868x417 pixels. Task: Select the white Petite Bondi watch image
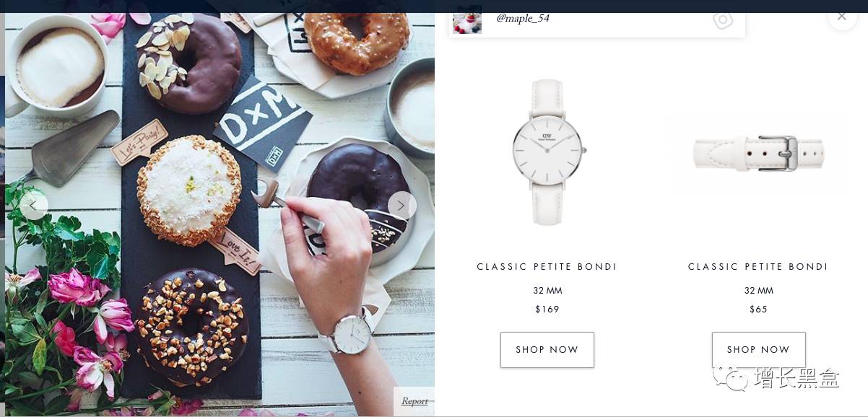(x=547, y=152)
